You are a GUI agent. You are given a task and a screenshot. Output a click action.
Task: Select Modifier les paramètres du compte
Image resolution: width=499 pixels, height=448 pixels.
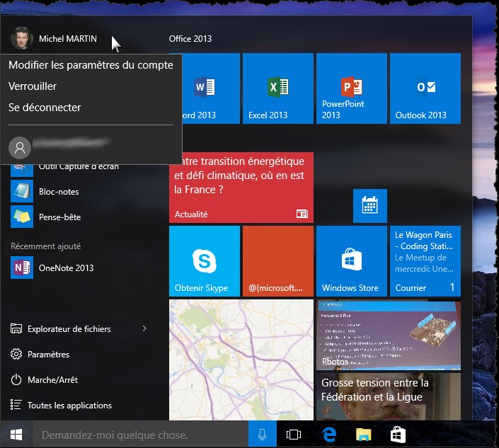[x=91, y=65]
